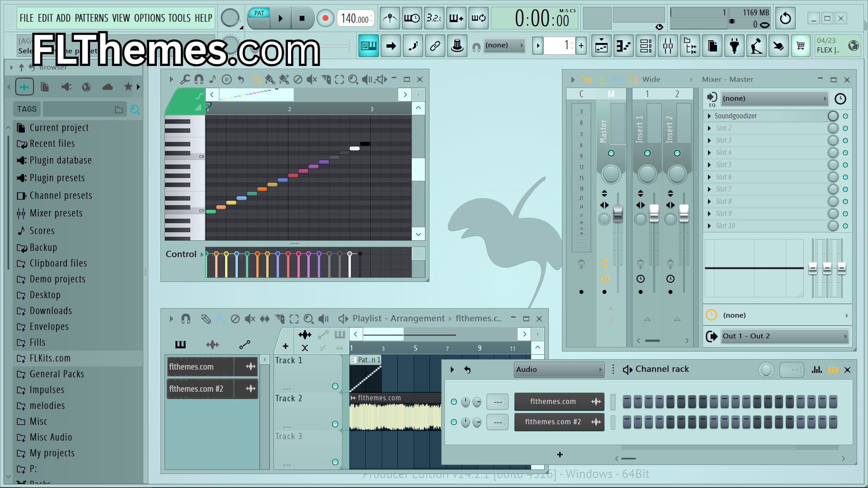Click the Playlist magnet snap icon

(x=185, y=319)
